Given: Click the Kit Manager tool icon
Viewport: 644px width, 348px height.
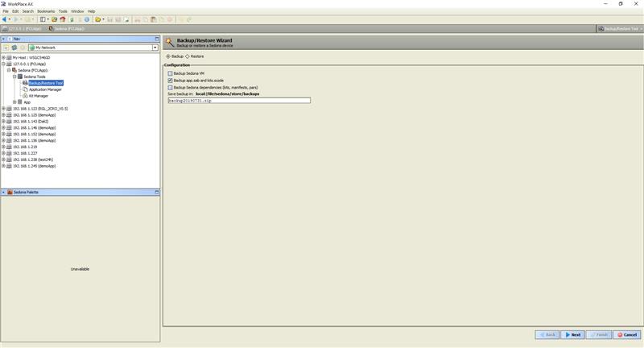Looking at the screenshot, I should pos(25,96).
